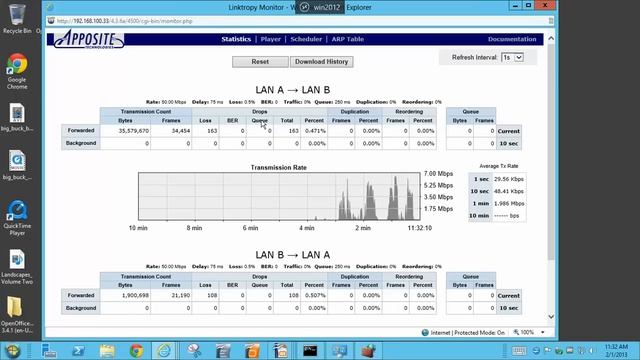Viewport: 640px width, 360px height.
Task: Open the taskbar clock showing 11:32 AM
Action: [x=616, y=351]
